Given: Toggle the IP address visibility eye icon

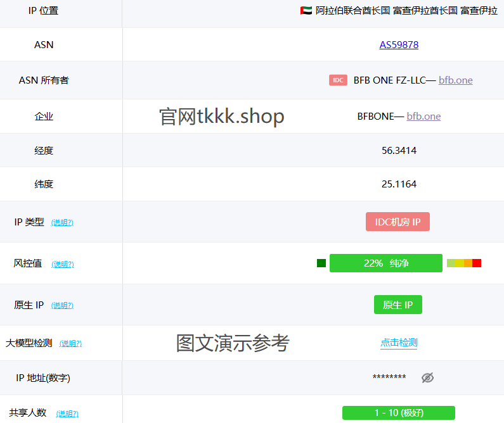Looking at the screenshot, I should pos(428,378).
